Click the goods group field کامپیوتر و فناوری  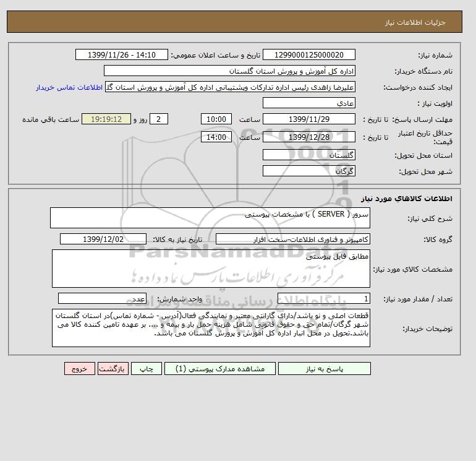(x=292, y=239)
